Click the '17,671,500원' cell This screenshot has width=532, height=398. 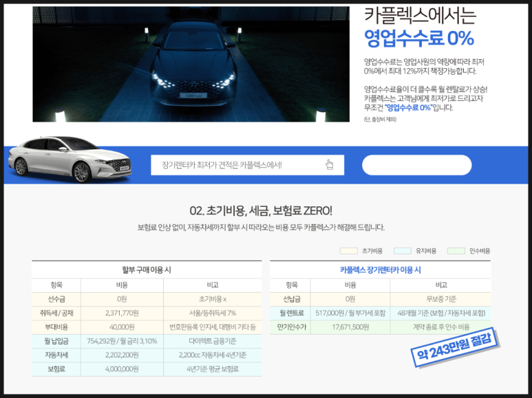click(x=350, y=327)
